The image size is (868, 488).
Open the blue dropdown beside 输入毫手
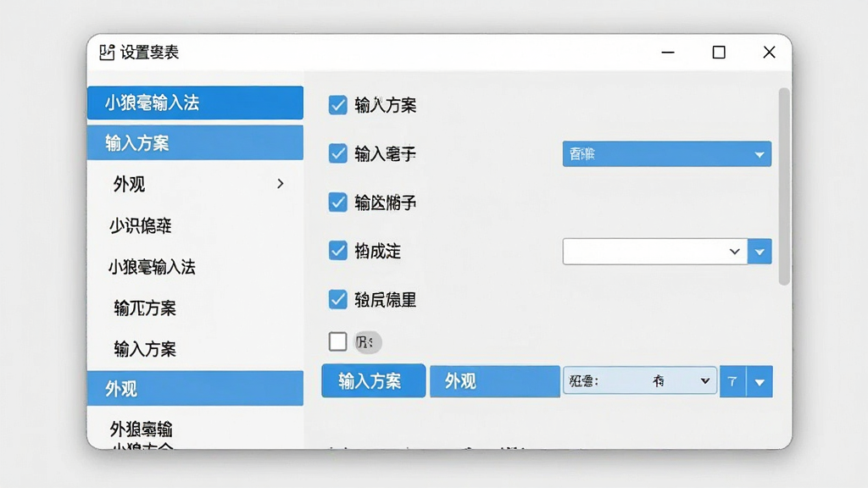click(667, 154)
